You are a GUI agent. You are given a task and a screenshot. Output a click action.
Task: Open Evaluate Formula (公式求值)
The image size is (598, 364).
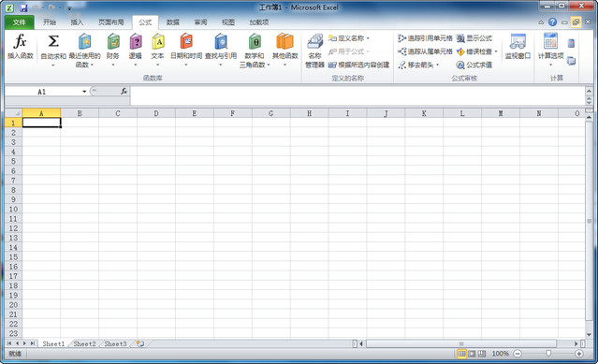474,65
